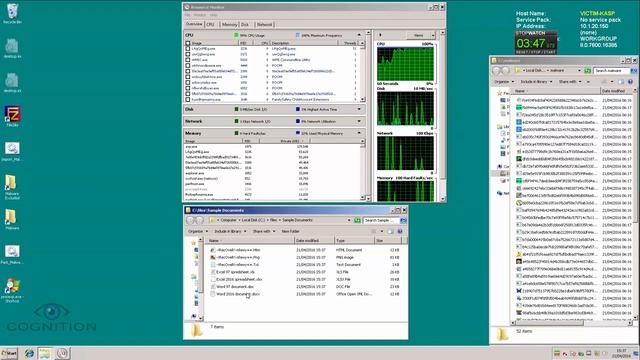Switch to the Memory tab in Resource Monitor

click(x=229, y=24)
